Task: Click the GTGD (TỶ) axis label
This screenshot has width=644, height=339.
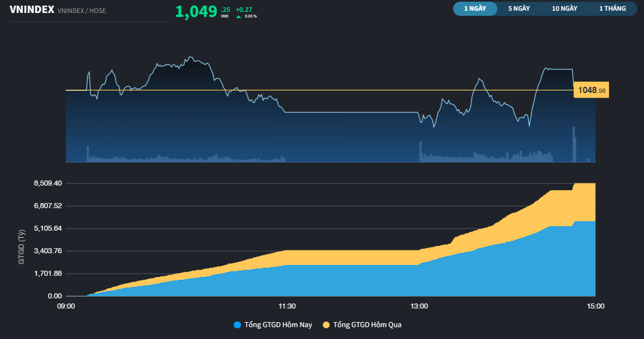Action: point(22,246)
